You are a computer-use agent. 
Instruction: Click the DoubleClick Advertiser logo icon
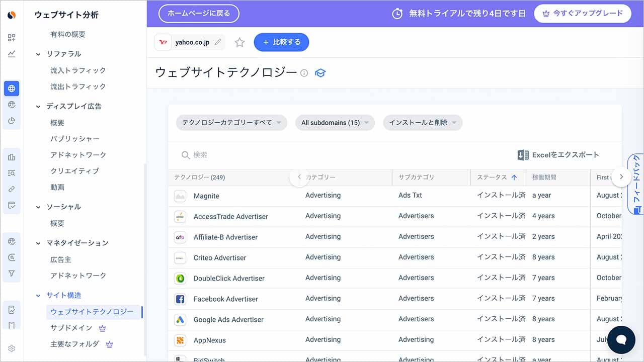click(180, 279)
